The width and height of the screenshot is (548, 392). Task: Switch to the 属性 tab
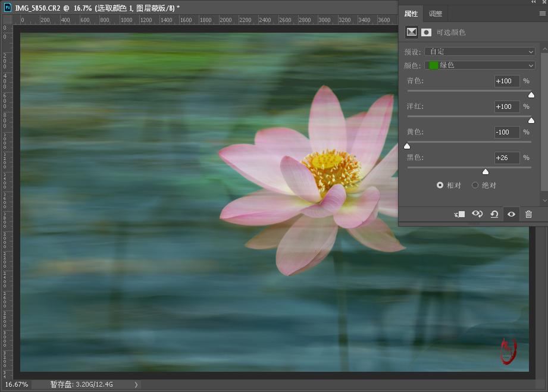(x=411, y=13)
